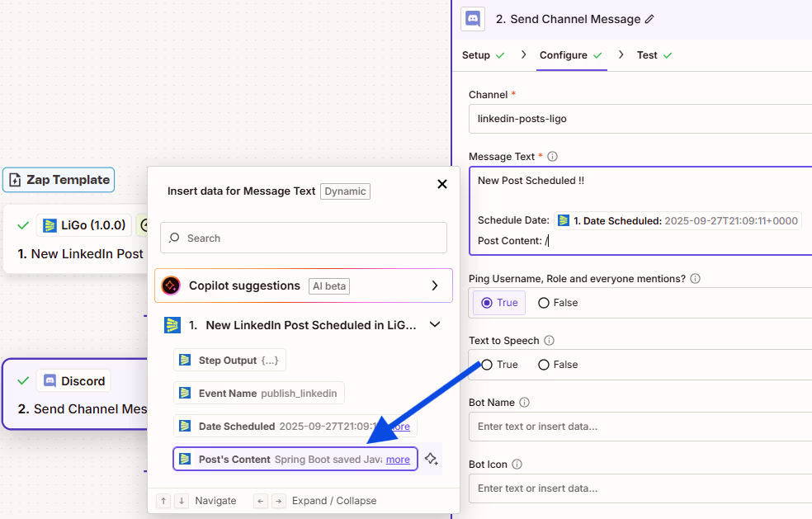The width and height of the screenshot is (812, 519).
Task: Open the Zap Template button
Action: 59,179
